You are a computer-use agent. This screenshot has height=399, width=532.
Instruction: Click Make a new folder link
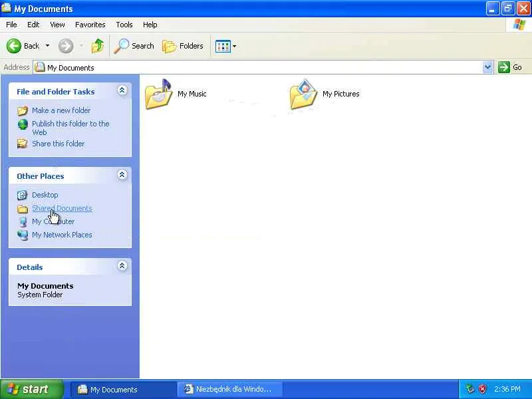point(61,110)
